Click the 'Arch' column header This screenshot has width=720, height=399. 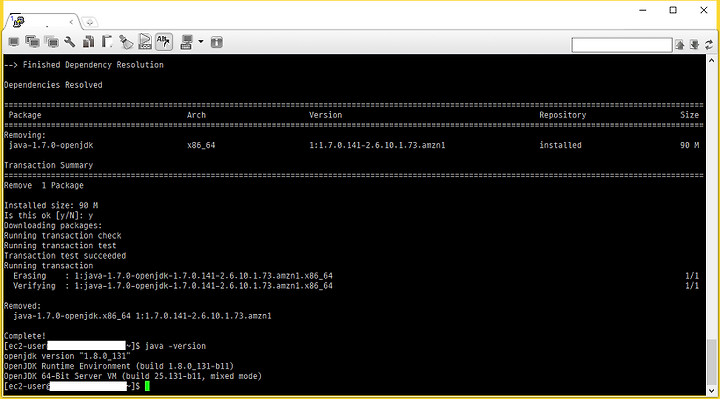click(x=196, y=115)
